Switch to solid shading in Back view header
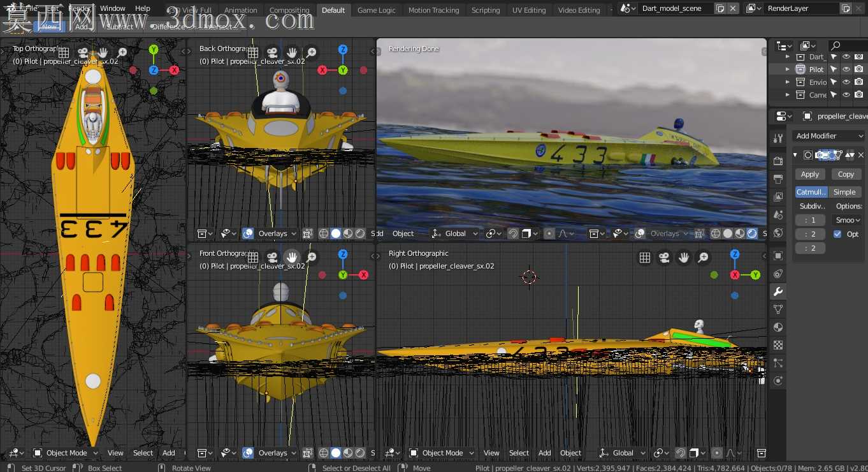The image size is (868, 472). point(336,233)
